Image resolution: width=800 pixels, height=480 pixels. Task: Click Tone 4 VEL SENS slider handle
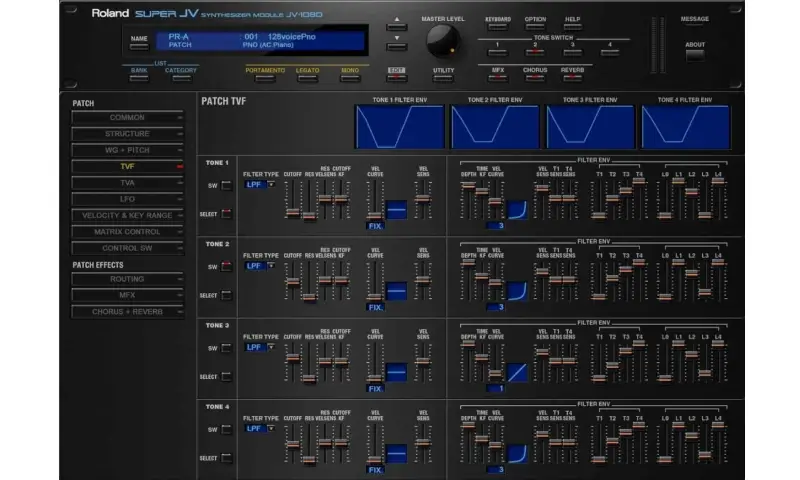[423, 443]
